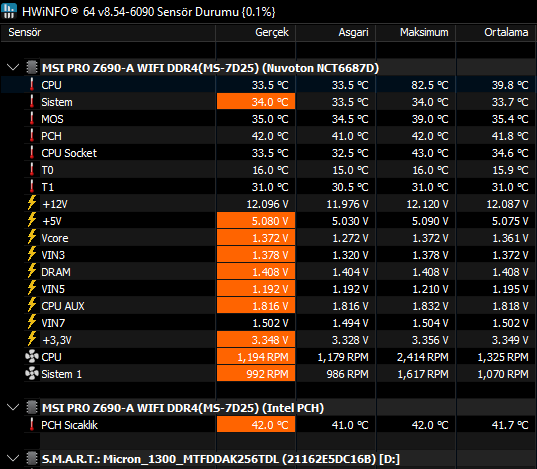Click the Sensör column header

click(108, 33)
